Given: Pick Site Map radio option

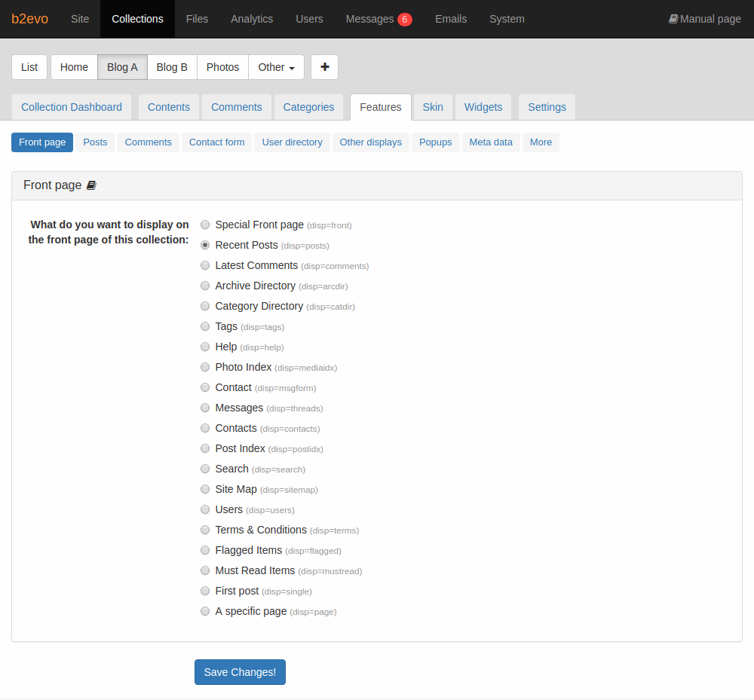Looking at the screenshot, I should [205, 489].
